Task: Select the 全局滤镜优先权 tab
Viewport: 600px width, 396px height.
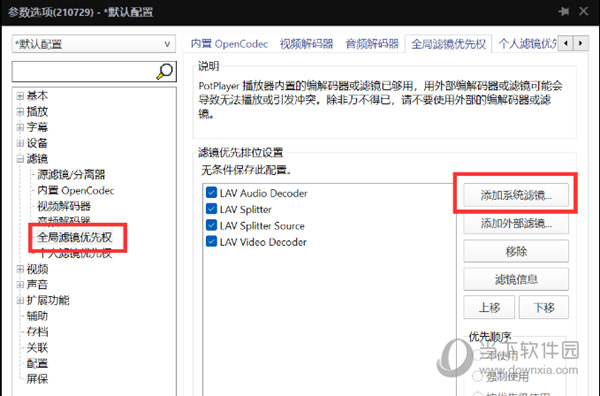Action: point(448,44)
